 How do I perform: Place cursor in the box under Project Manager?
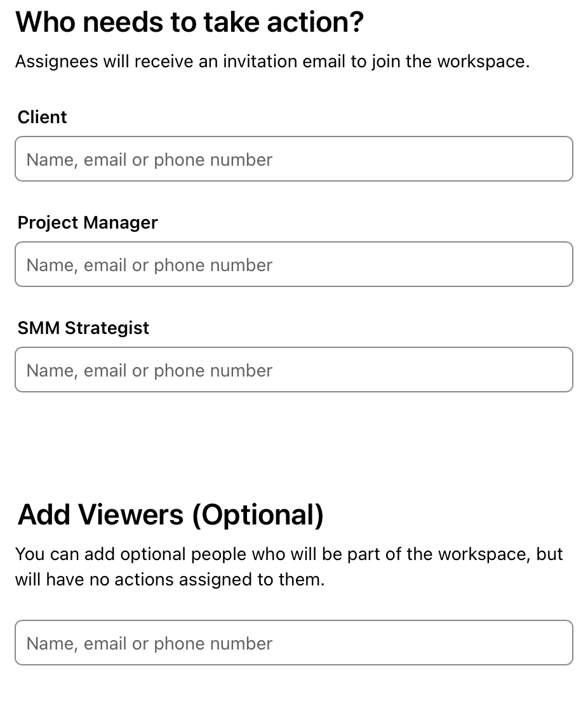(294, 264)
